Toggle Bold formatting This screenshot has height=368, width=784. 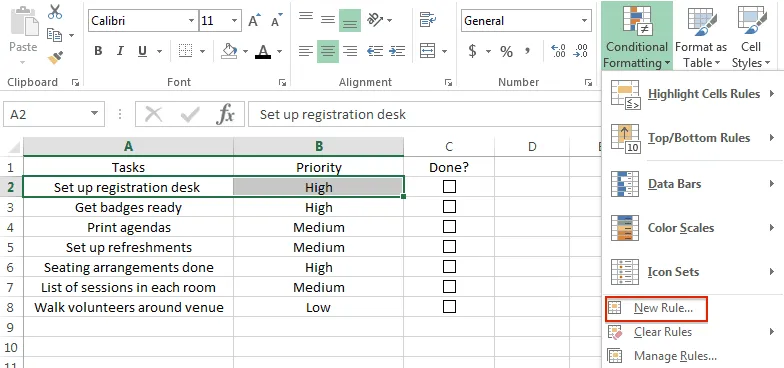(98, 51)
